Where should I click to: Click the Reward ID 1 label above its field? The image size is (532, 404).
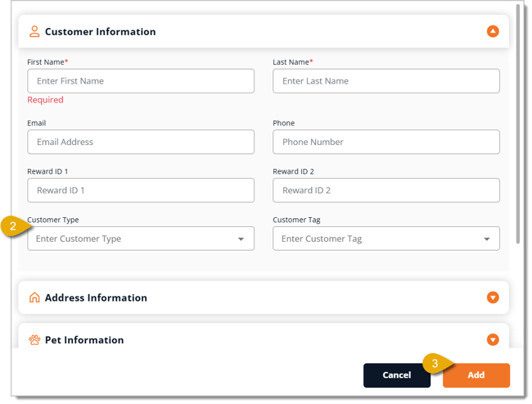[47, 171]
